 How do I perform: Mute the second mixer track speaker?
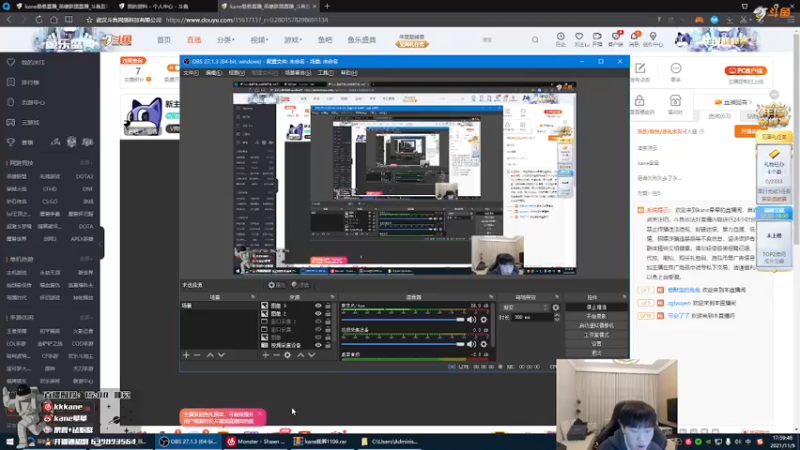click(471, 344)
